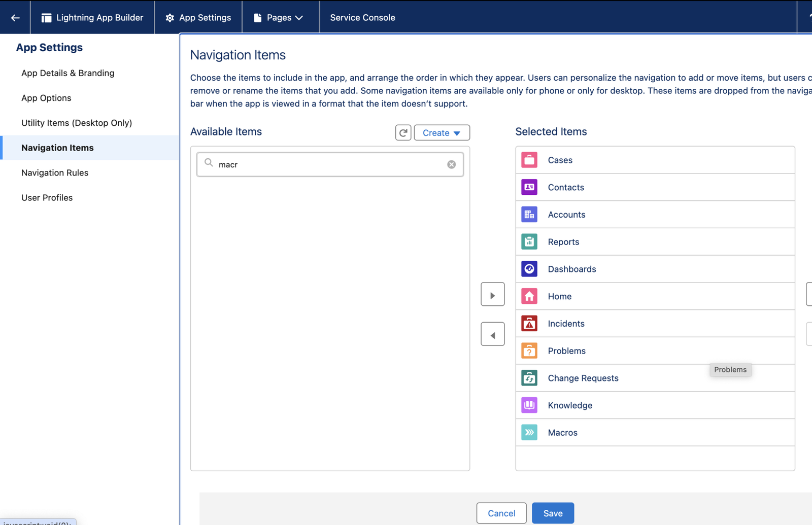Image resolution: width=812 pixels, height=525 pixels.
Task: Save the navigation item changes
Action: click(x=553, y=513)
